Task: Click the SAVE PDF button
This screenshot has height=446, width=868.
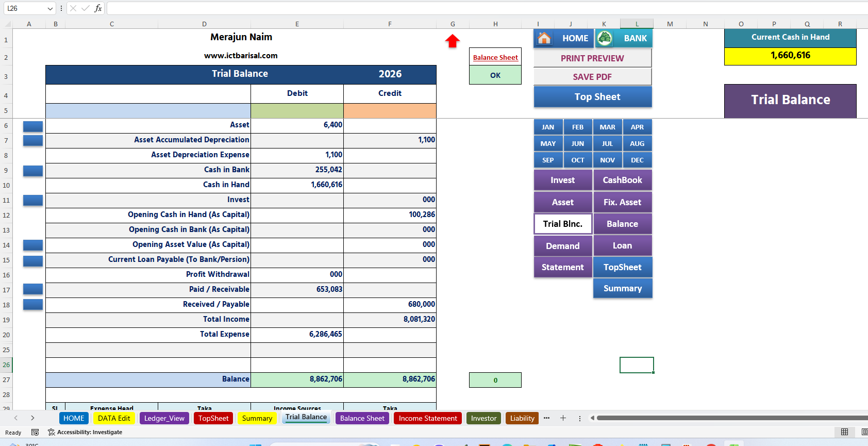Action: [x=593, y=77]
